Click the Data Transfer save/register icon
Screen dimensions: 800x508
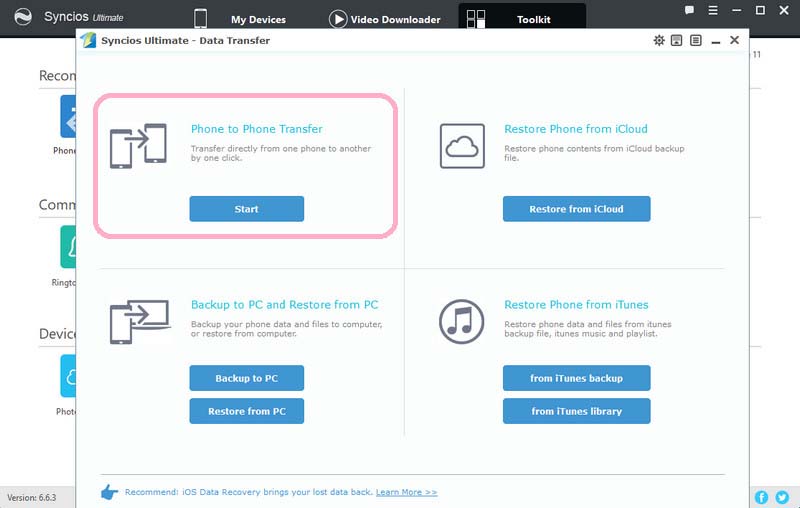pyautogui.click(x=677, y=40)
